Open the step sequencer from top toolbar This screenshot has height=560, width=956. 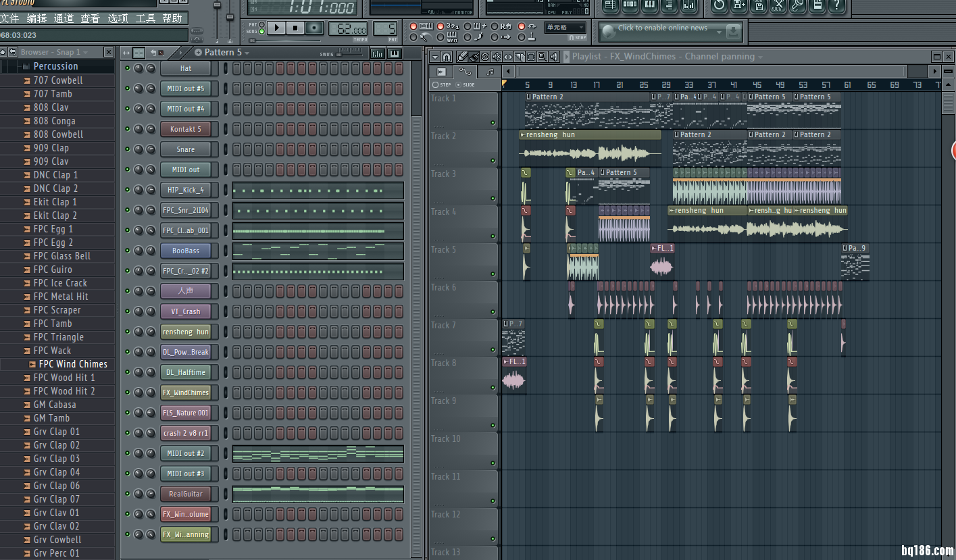[x=630, y=6]
